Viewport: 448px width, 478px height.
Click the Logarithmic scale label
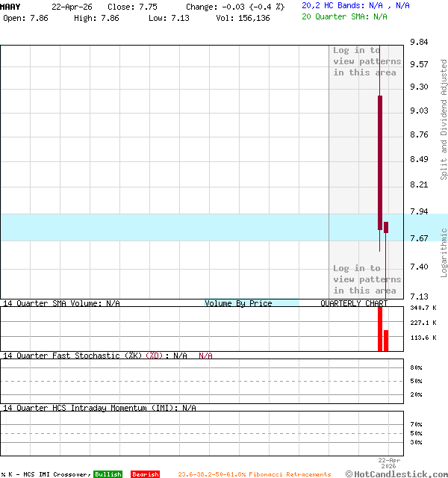(x=444, y=252)
